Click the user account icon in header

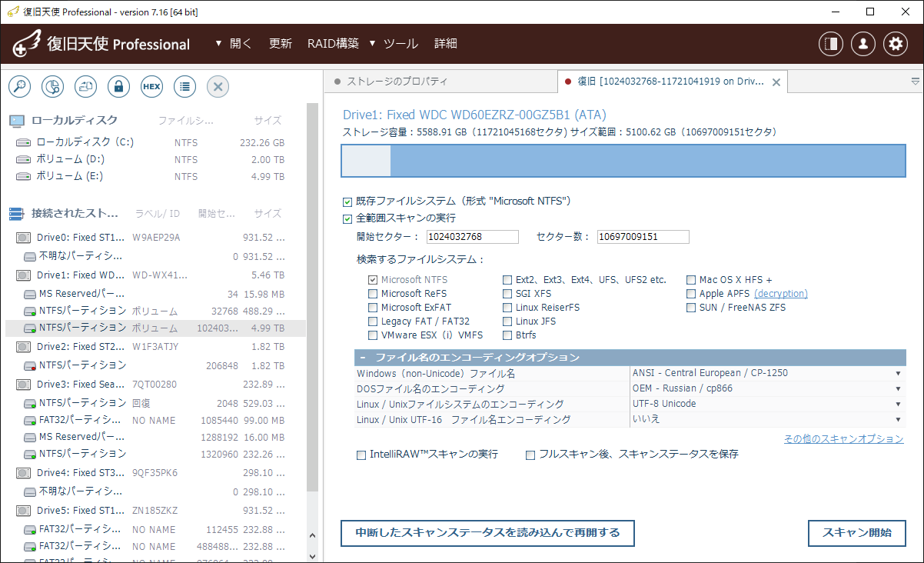pos(863,44)
